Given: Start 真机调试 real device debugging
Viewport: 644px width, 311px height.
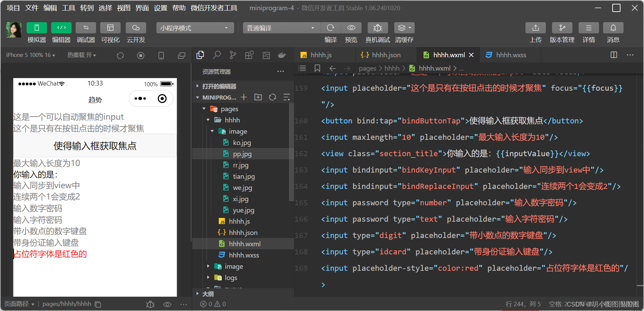Looking at the screenshot, I should (x=378, y=28).
